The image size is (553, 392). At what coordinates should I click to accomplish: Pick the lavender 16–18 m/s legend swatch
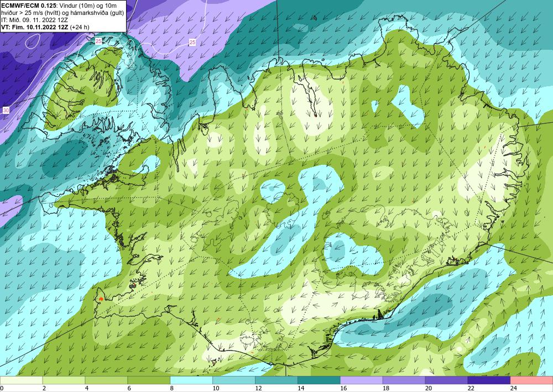pyautogui.click(x=362, y=380)
